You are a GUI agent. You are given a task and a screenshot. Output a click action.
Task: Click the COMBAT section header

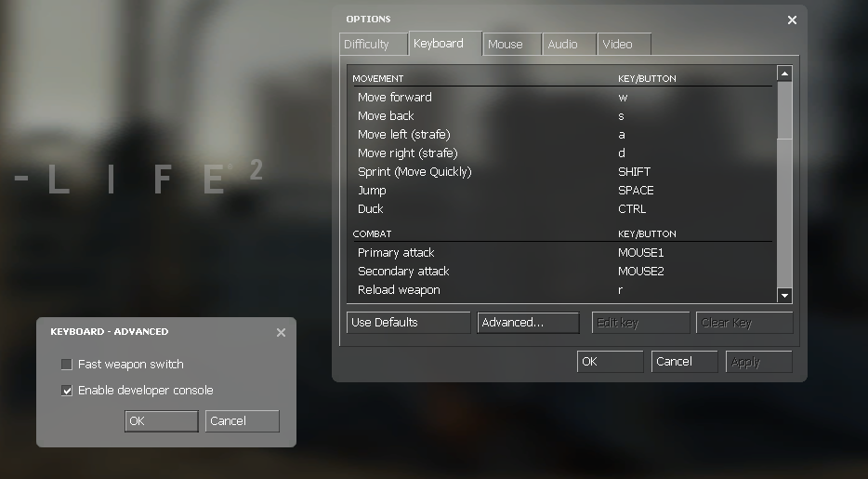pos(372,233)
